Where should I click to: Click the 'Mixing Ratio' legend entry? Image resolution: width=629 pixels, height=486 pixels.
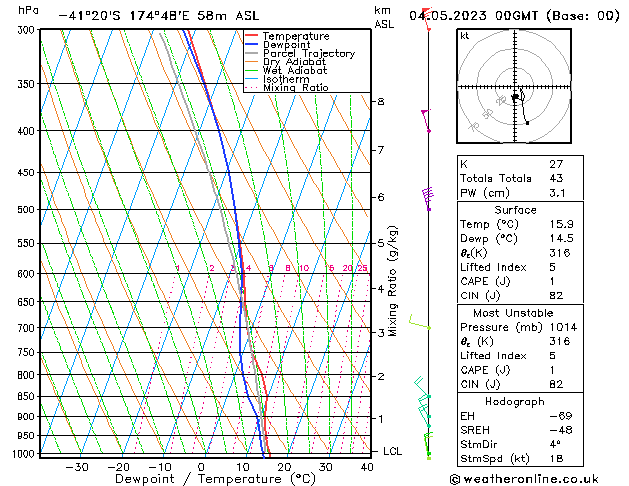click(287, 87)
